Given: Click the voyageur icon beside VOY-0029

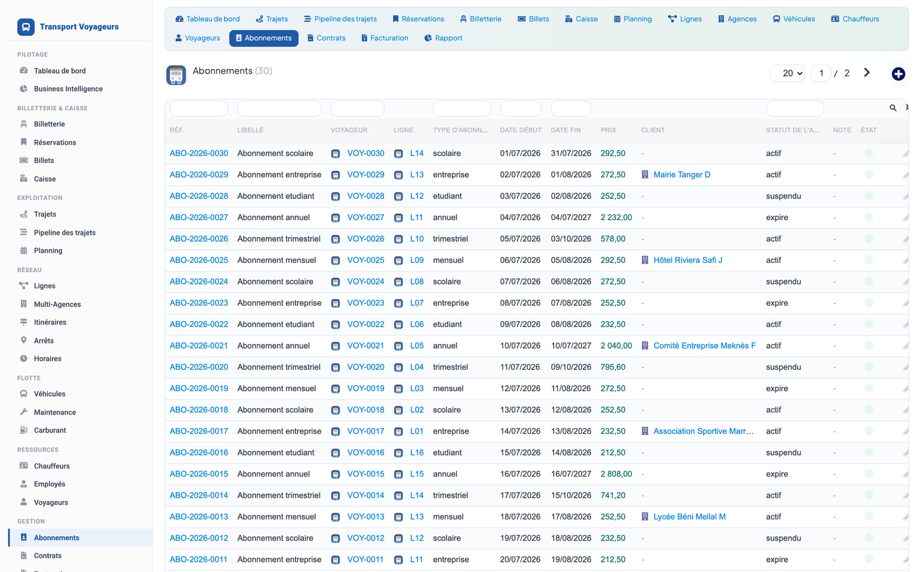Looking at the screenshot, I should click(336, 175).
